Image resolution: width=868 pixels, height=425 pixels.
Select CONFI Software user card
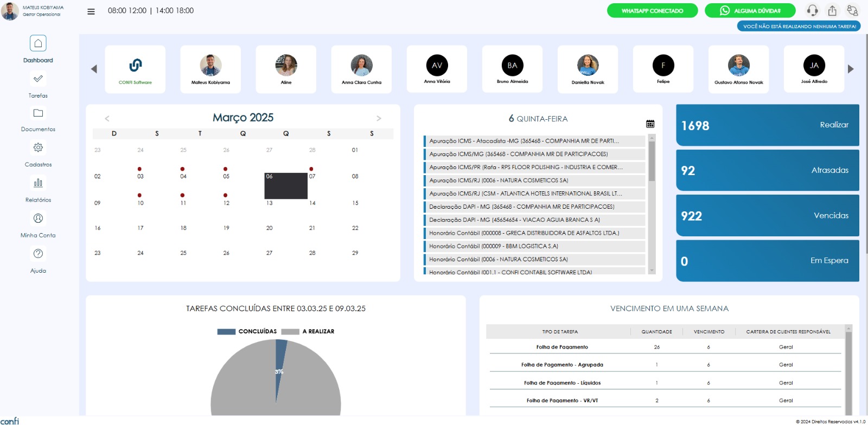click(x=135, y=69)
